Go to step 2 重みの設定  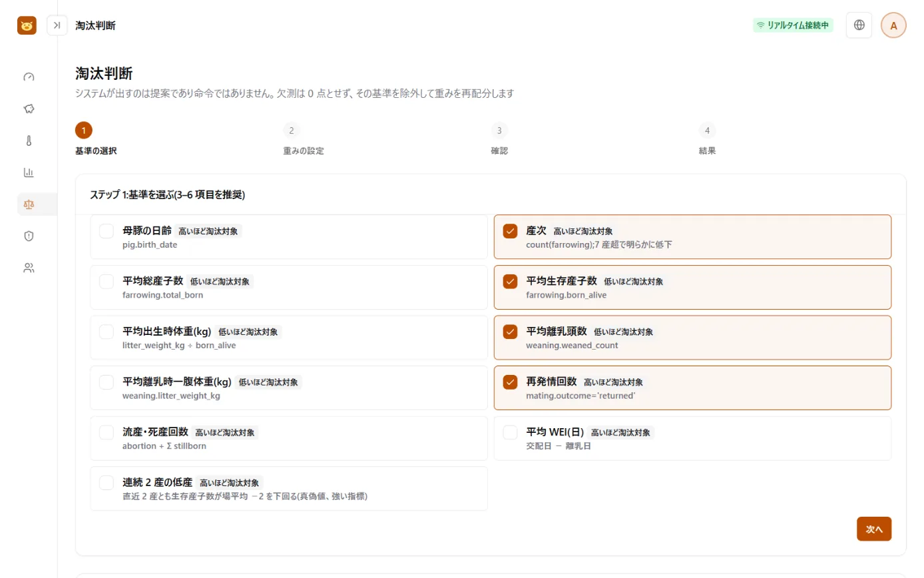click(x=304, y=139)
